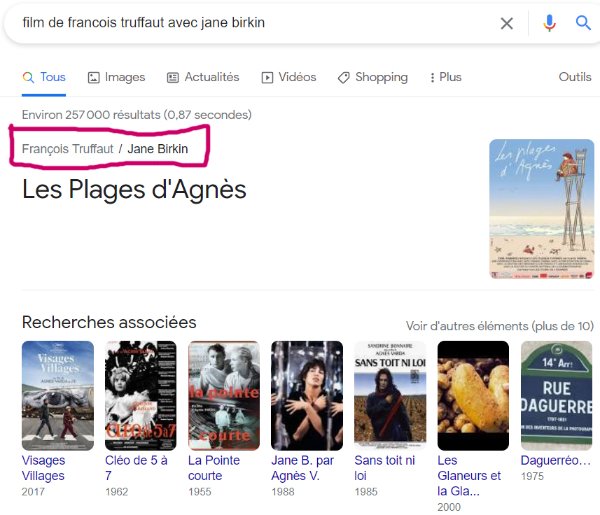
Task: Click the Les Plages d'Agnès title
Action: tap(134, 190)
